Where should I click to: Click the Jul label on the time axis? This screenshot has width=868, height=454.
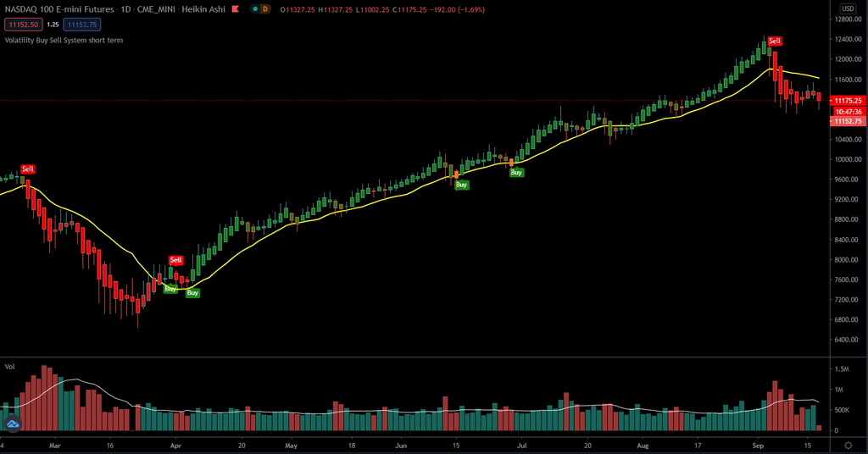click(521, 446)
